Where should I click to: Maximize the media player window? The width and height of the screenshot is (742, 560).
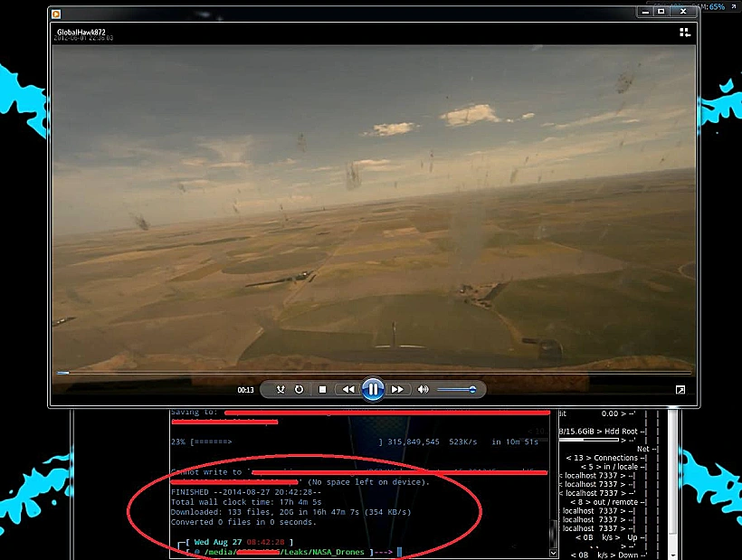pyautogui.click(x=661, y=12)
